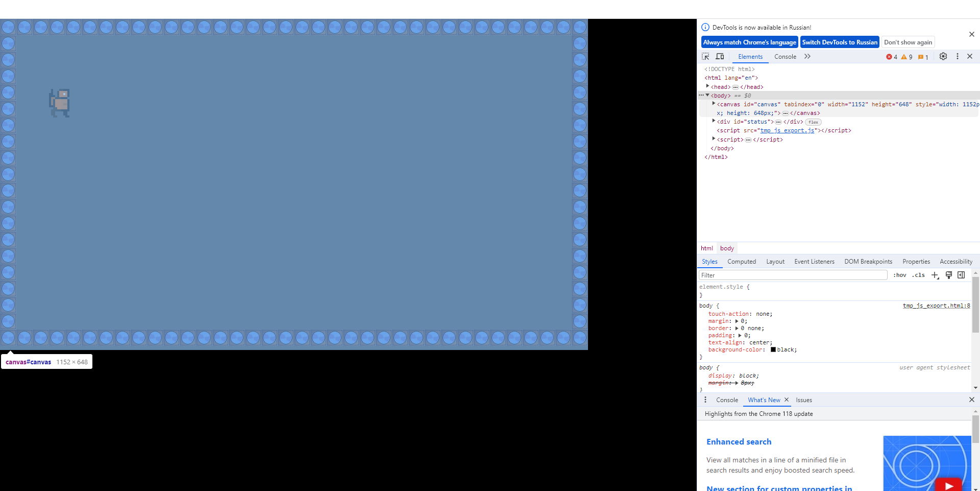Expand the margin shorthand triangle in body rule

tap(737, 321)
